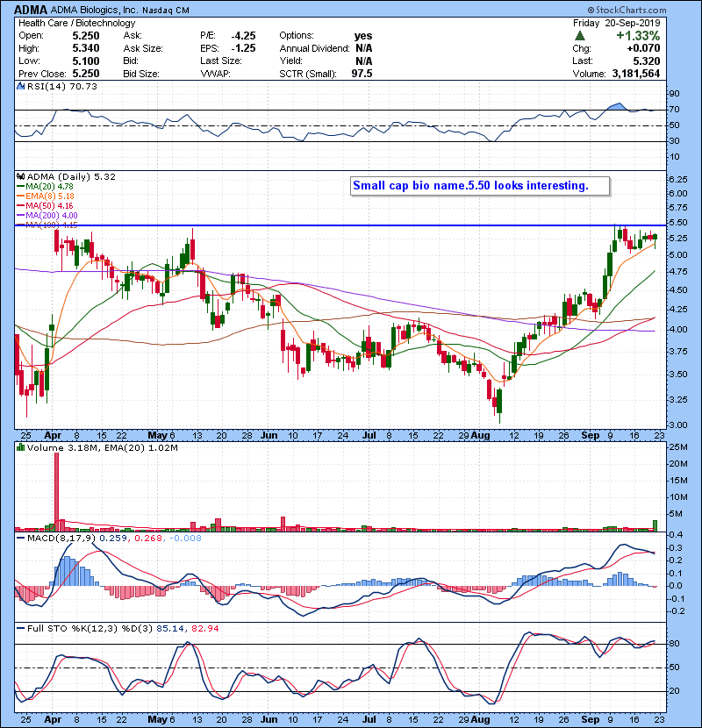Click the stochastic %D value 82.94
Screen dimensions: 702x728
coord(204,628)
